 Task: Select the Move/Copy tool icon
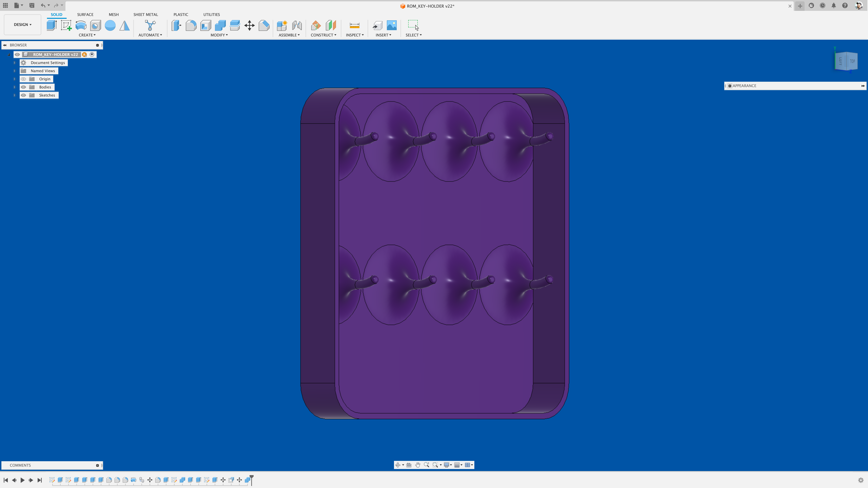coord(249,25)
